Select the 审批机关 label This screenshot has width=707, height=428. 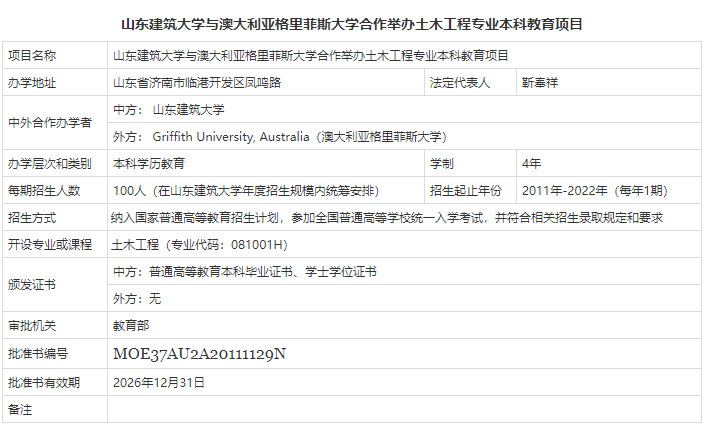32,326
